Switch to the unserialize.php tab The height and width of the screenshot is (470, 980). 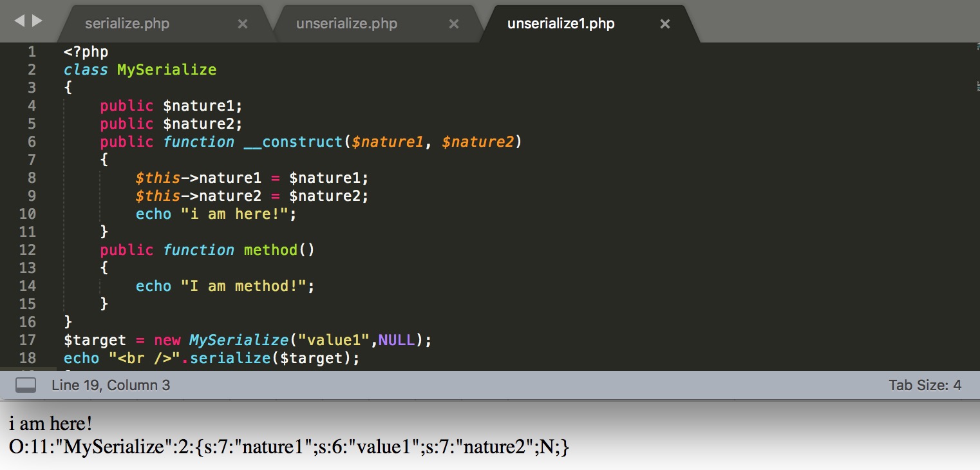(346, 24)
